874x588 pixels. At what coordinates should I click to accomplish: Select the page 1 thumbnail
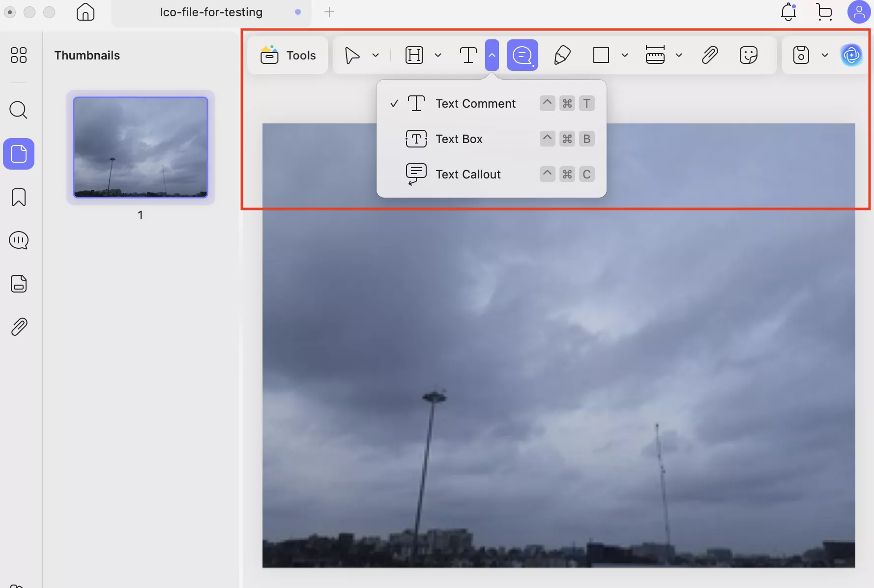coord(140,147)
